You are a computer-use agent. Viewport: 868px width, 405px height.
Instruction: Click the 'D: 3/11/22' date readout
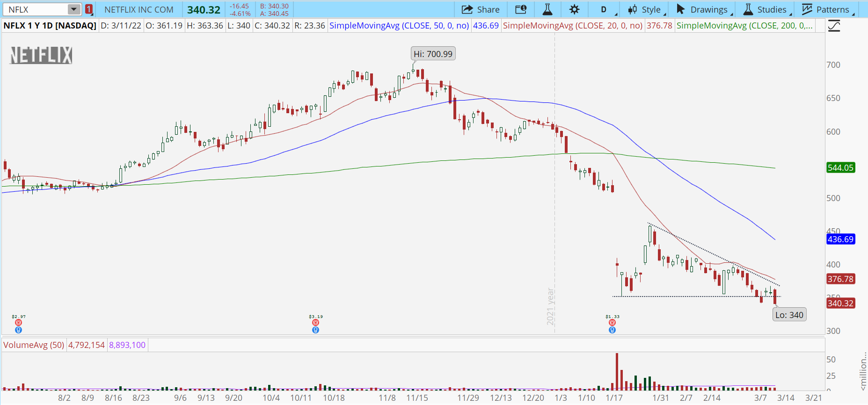pos(121,25)
